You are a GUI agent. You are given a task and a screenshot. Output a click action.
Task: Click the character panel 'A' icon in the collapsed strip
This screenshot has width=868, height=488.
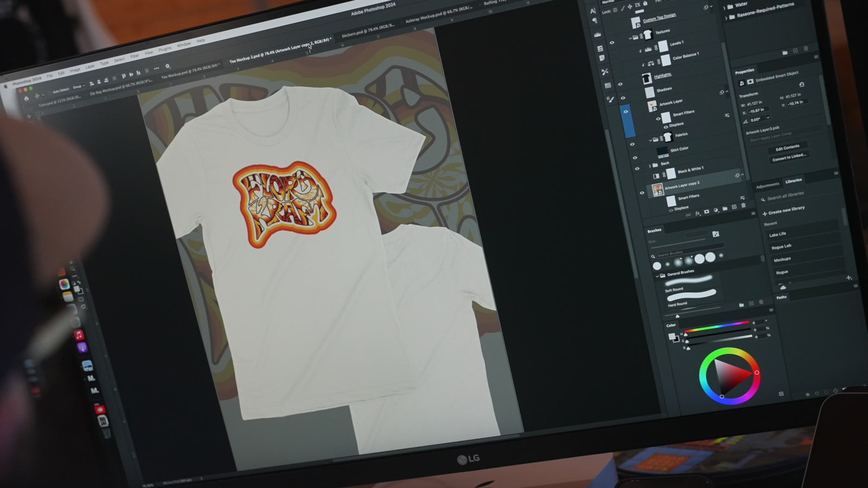click(x=593, y=10)
